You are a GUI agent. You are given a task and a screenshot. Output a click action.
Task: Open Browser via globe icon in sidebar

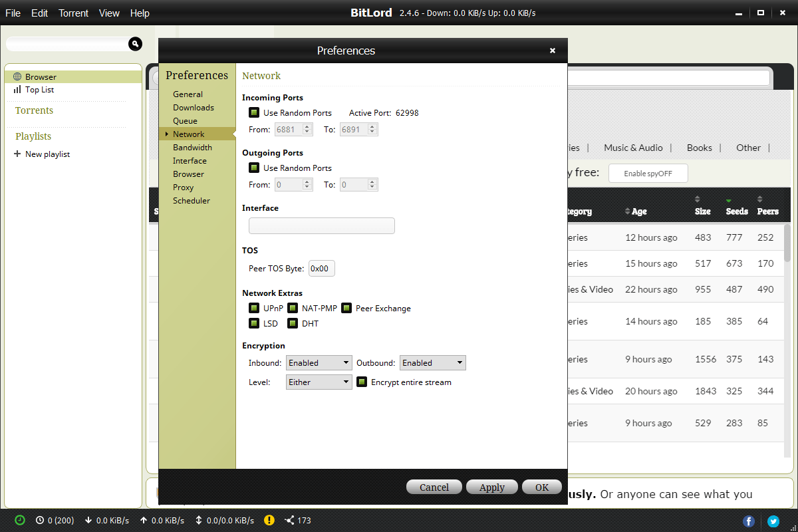(17, 76)
